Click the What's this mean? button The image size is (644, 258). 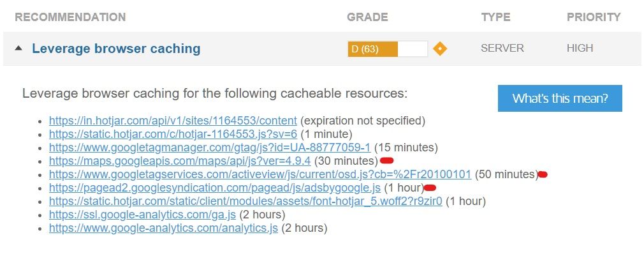pyautogui.click(x=560, y=98)
